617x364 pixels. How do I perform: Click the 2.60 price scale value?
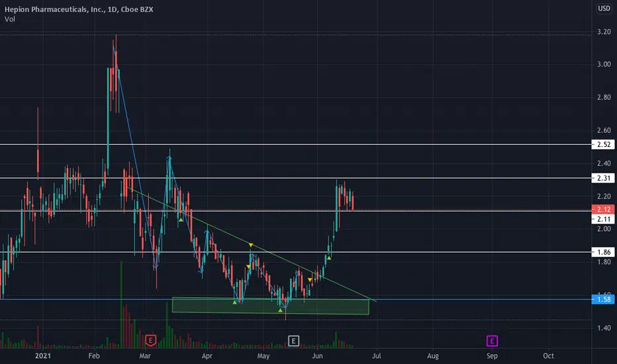[604, 130]
